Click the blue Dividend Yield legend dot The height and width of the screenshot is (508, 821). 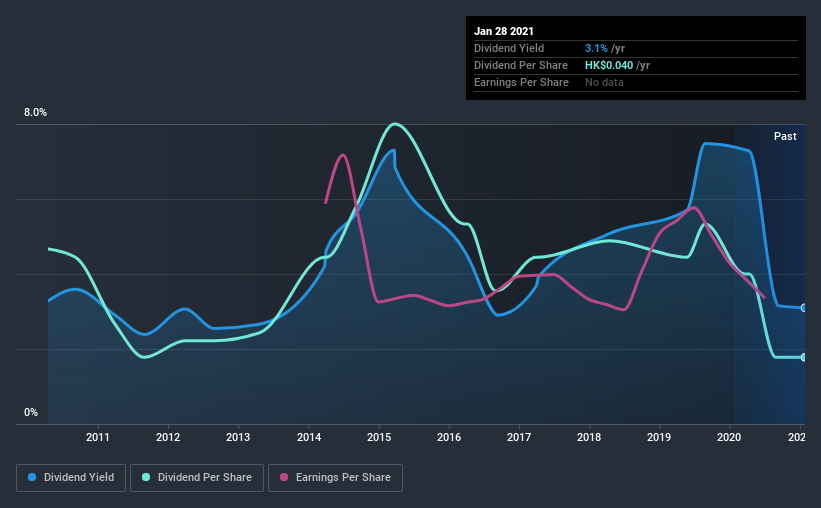[x=32, y=477]
